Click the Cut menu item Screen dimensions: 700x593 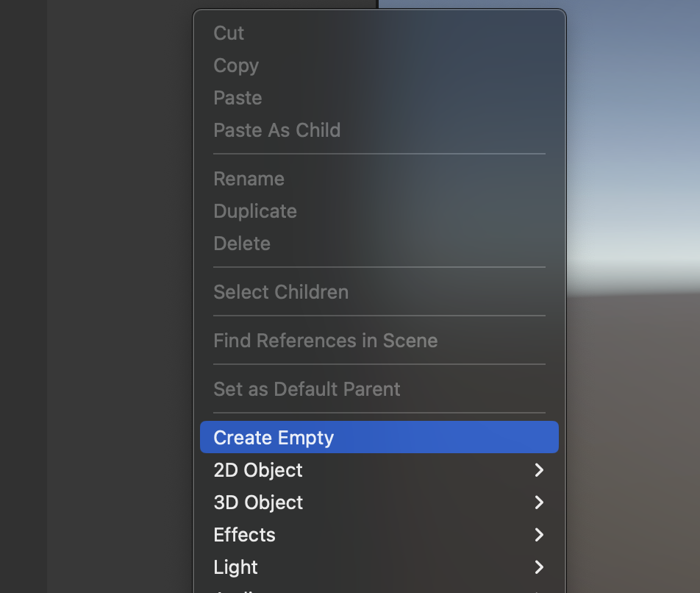[229, 33]
